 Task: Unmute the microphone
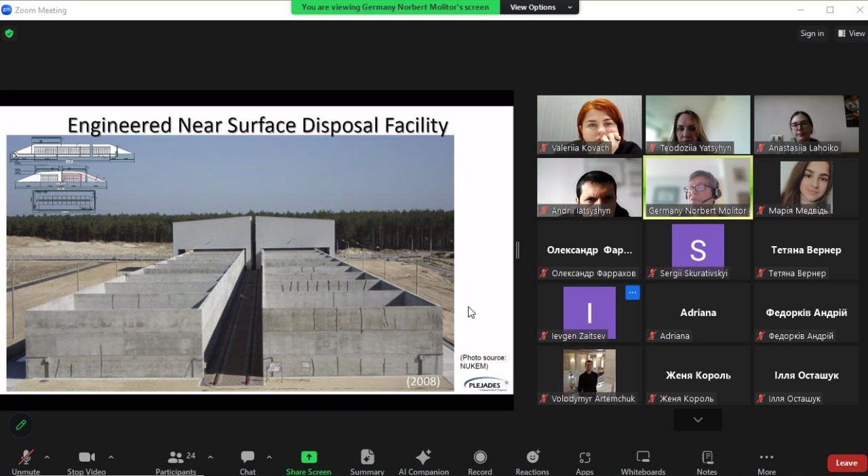(26, 458)
